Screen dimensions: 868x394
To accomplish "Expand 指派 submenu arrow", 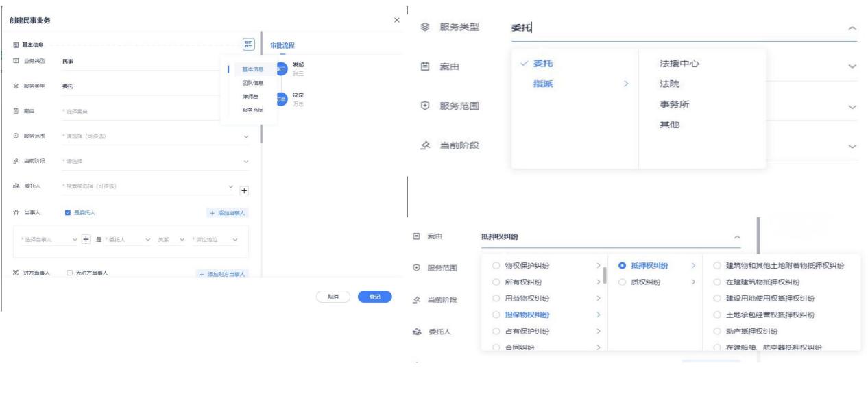I will [625, 84].
